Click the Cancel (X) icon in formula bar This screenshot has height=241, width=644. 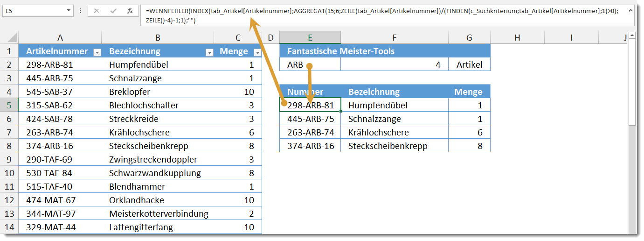click(x=97, y=10)
